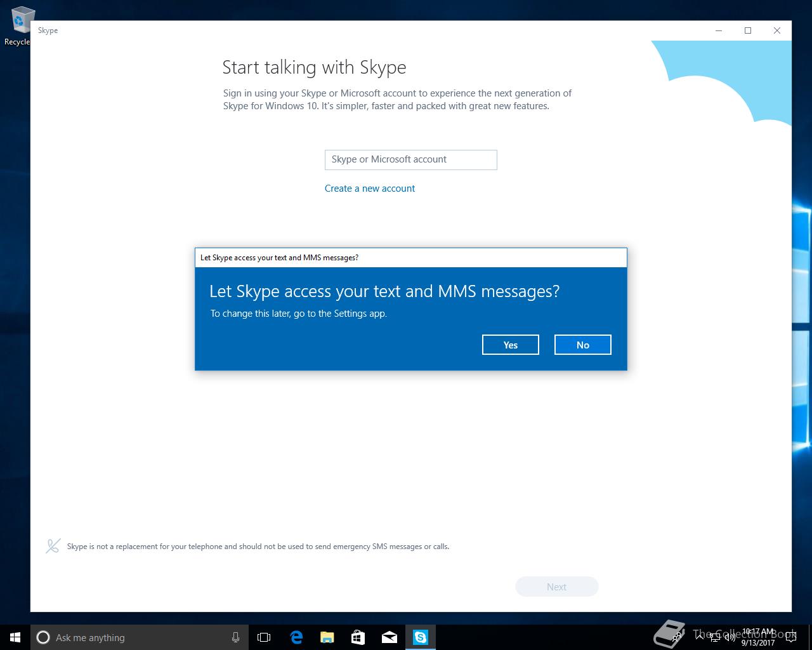Minimize the Skype window
Image resolution: width=812 pixels, height=650 pixels.
point(719,30)
